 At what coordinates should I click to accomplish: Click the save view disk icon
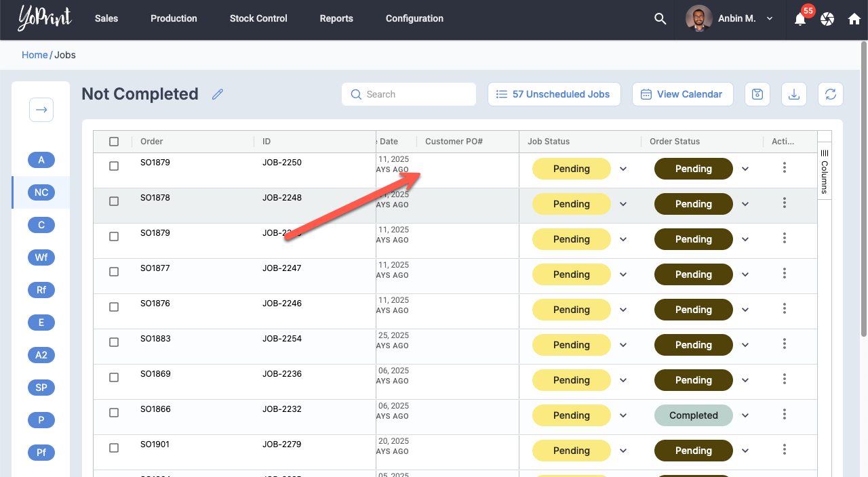(x=757, y=94)
